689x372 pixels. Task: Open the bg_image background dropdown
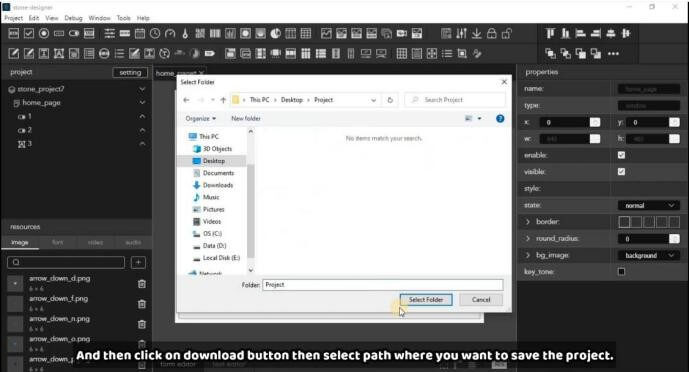(x=649, y=256)
